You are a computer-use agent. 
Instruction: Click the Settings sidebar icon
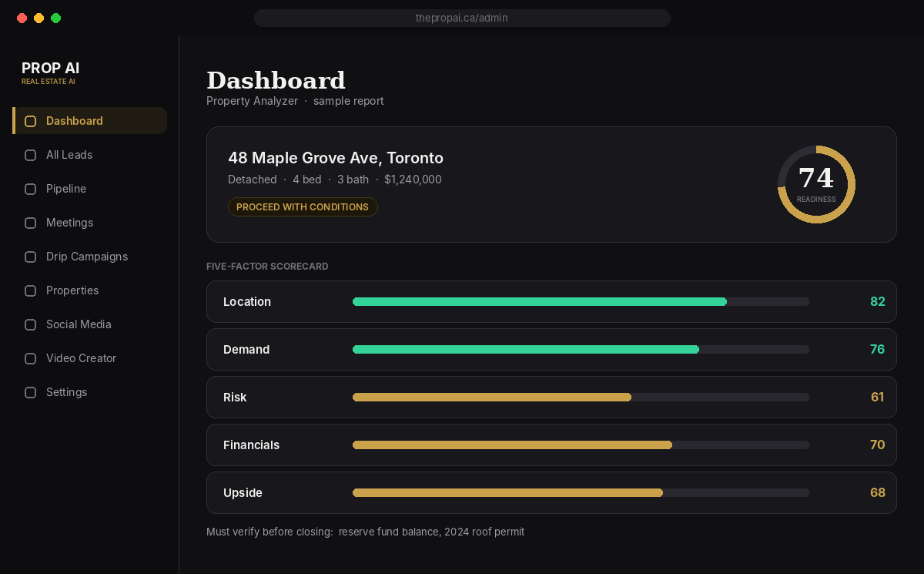pos(31,392)
